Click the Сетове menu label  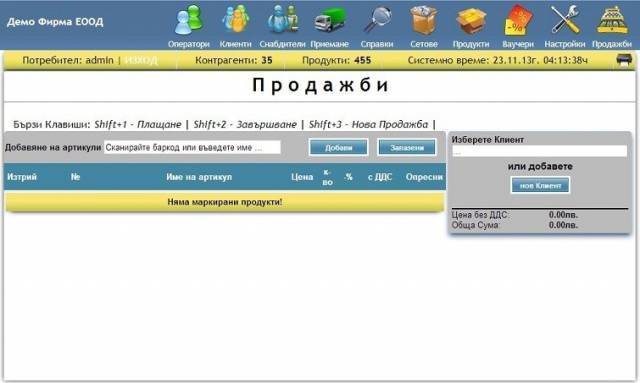coord(424,44)
